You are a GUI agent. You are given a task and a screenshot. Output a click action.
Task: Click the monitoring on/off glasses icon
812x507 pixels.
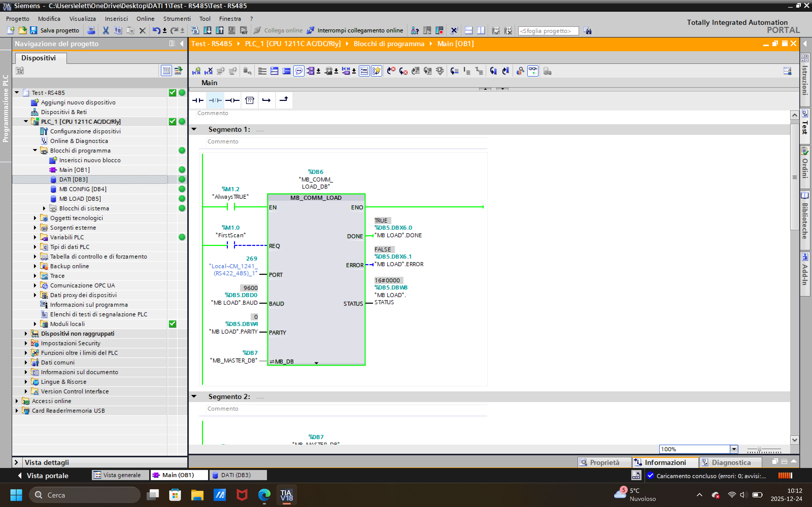(533, 71)
